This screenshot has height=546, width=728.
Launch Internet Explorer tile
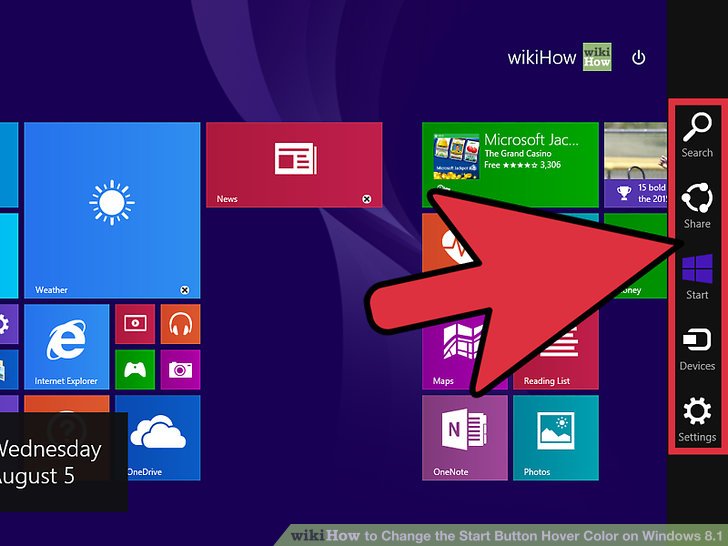[x=66, y=346]
